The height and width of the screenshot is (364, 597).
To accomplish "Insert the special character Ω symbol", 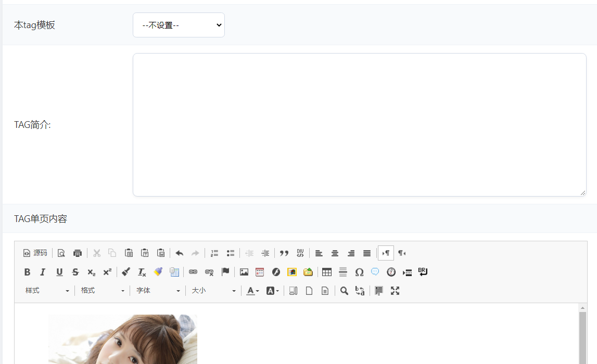I will point(359,272).
